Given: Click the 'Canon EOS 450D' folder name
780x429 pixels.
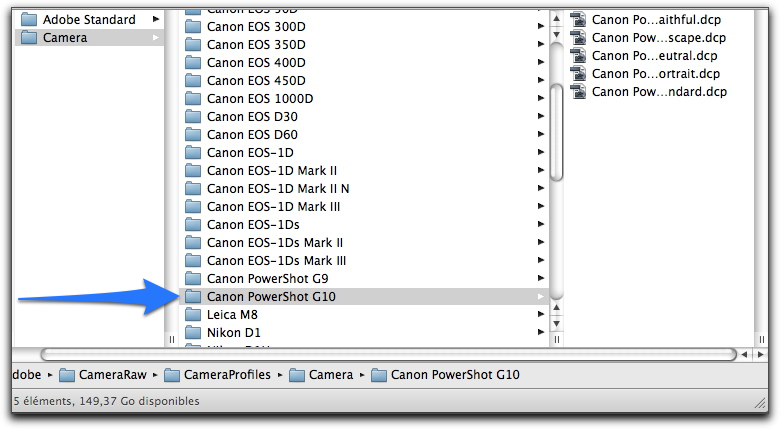Looking at the screenshot, I should 256,81.
